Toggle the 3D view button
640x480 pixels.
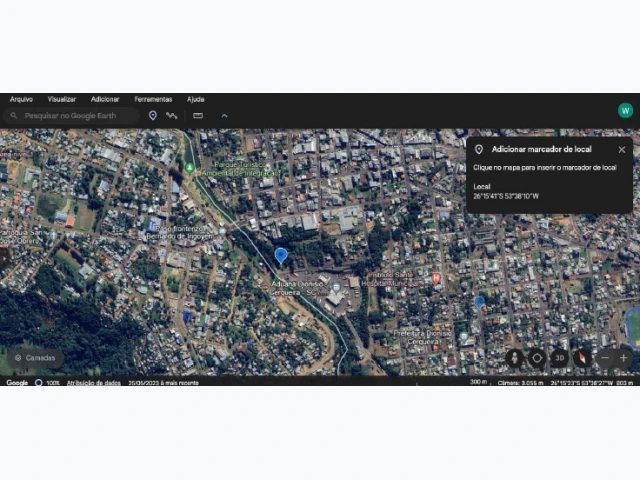pos(559,358)
